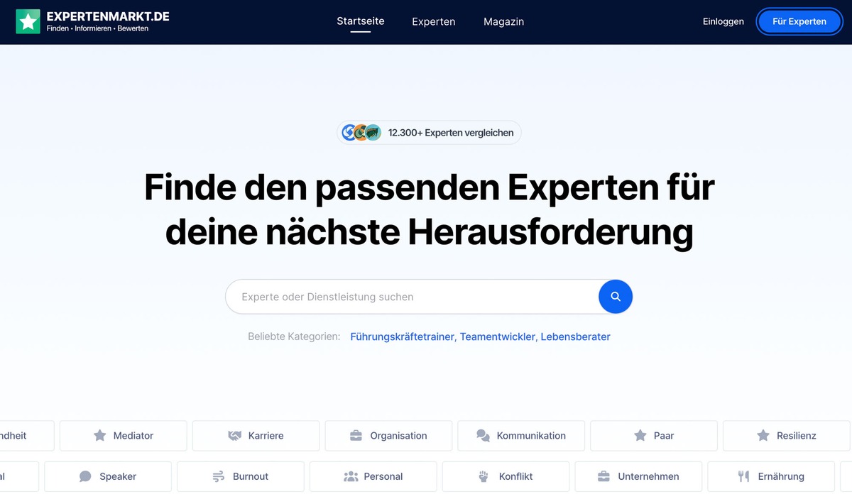Follow the Teamentwickler link
Image resolution: width=852 pixels, height=504 pixels.
click(498, 336)
